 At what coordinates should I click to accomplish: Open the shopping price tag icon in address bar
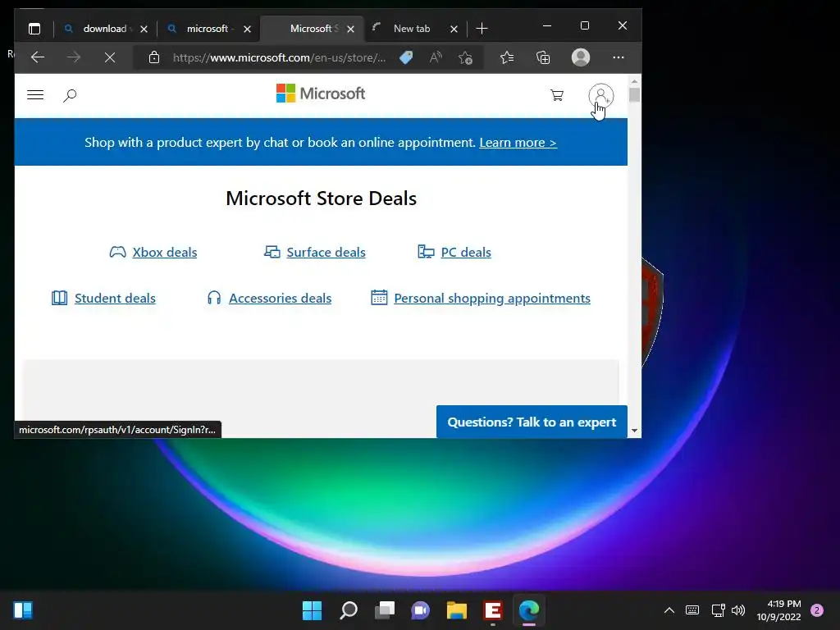(x=406, y=57)
